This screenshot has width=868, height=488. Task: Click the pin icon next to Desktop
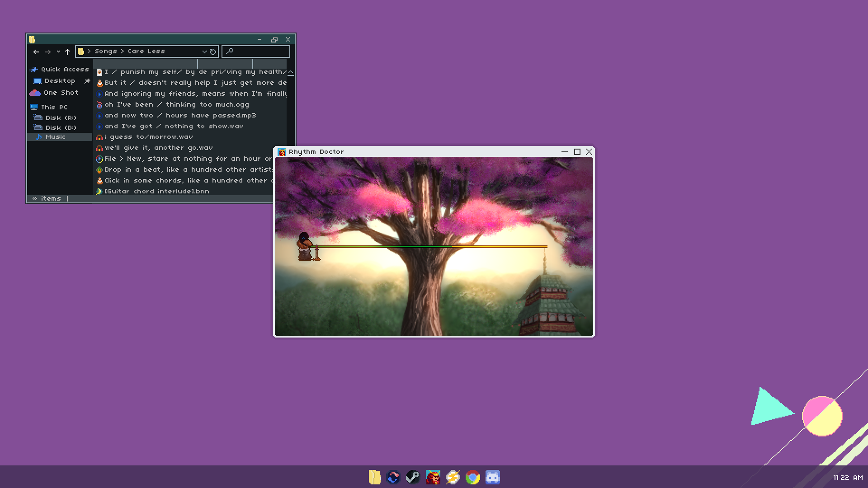(87, 81)
